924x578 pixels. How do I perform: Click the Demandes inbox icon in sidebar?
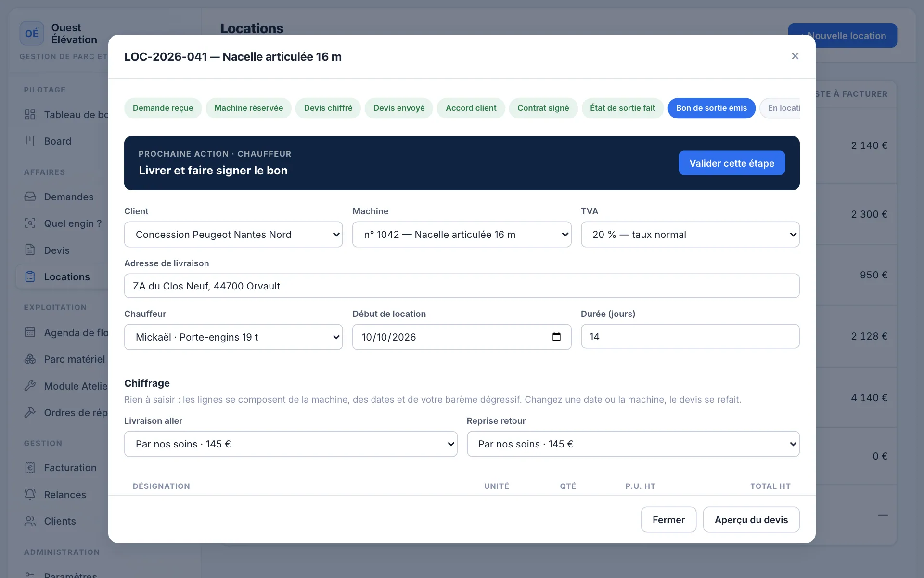tap(30, 197)
